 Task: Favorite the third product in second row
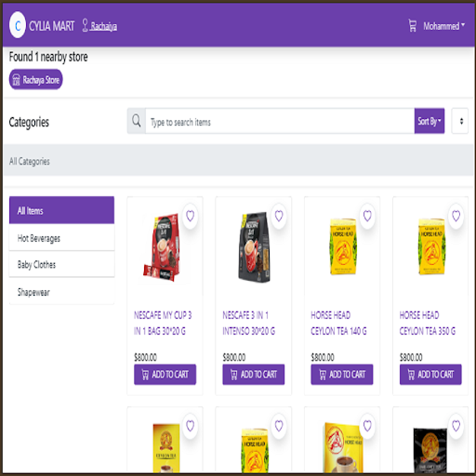click(x=367, y=426)
